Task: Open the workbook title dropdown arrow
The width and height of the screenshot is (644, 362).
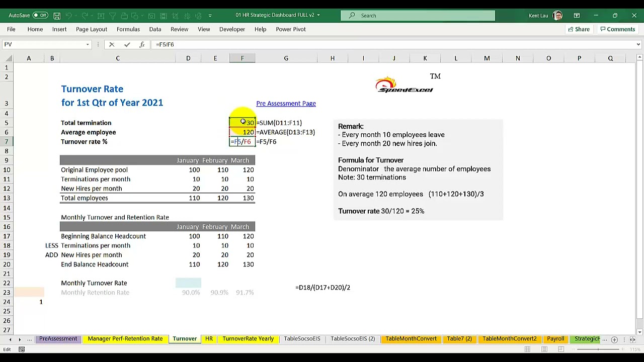Action: coord(318,15)
